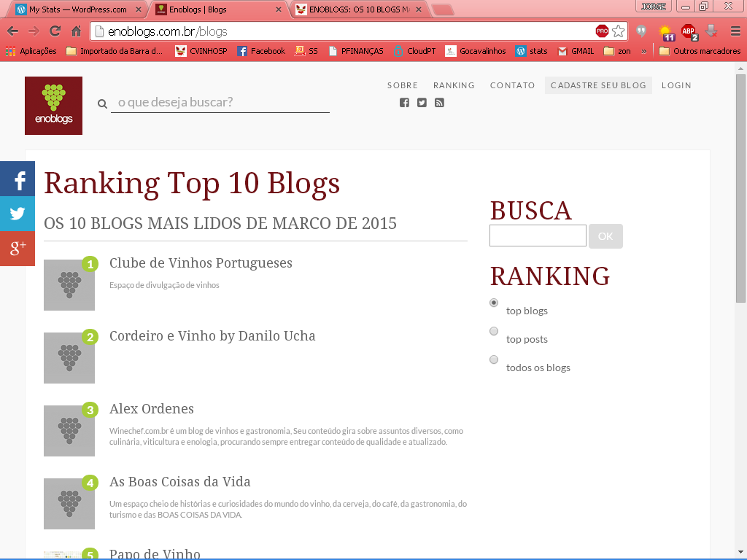Open the Adblock Plus extension icon

click(x=688, y=31)
